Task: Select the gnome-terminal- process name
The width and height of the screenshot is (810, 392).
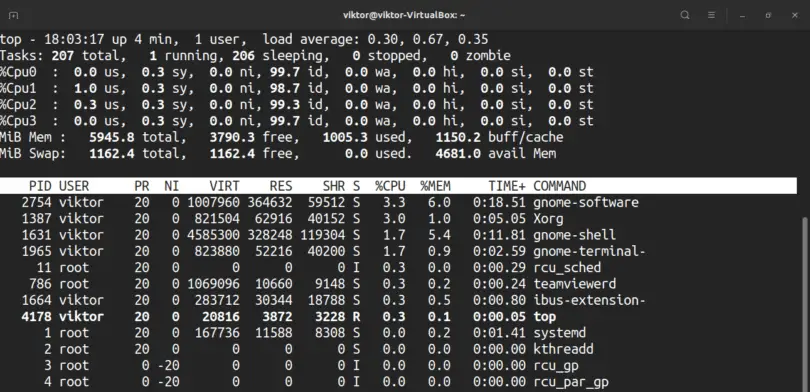Action: pyautogui.click(x=589, y=252)
